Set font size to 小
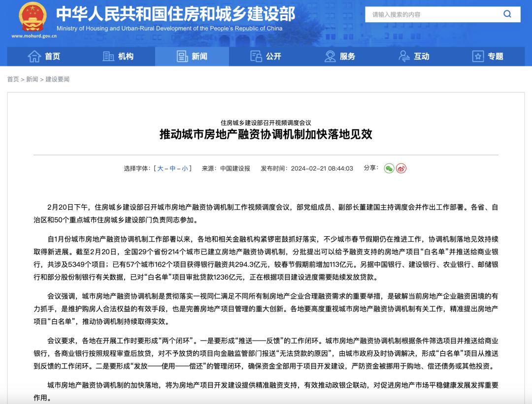Screen dimensions: 532x404 [x=185, y=168]
